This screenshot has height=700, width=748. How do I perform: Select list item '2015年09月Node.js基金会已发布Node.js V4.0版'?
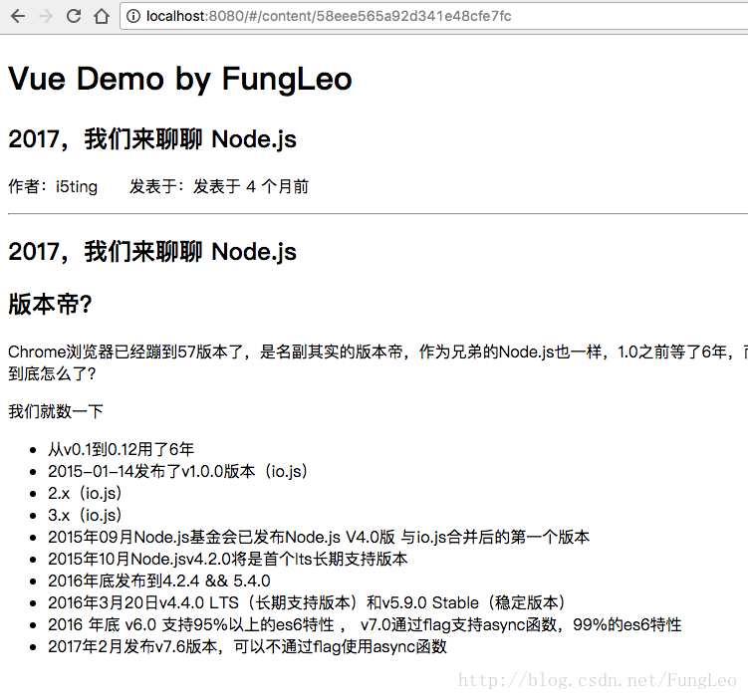(x=319, y=537)
